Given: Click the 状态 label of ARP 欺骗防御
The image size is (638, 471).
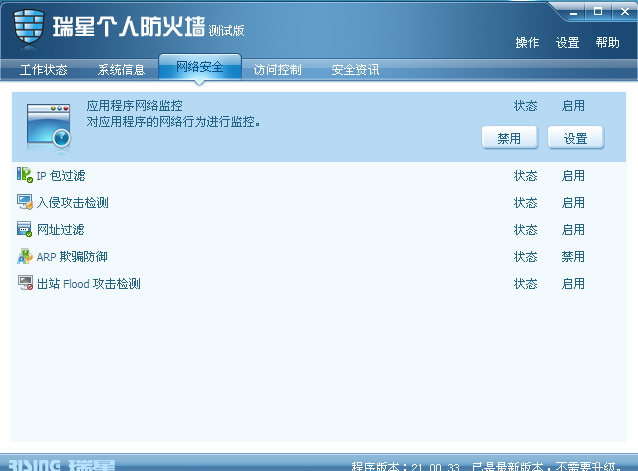Looking at the screenshot, I should pyautogui.click(x=525, y=257).
